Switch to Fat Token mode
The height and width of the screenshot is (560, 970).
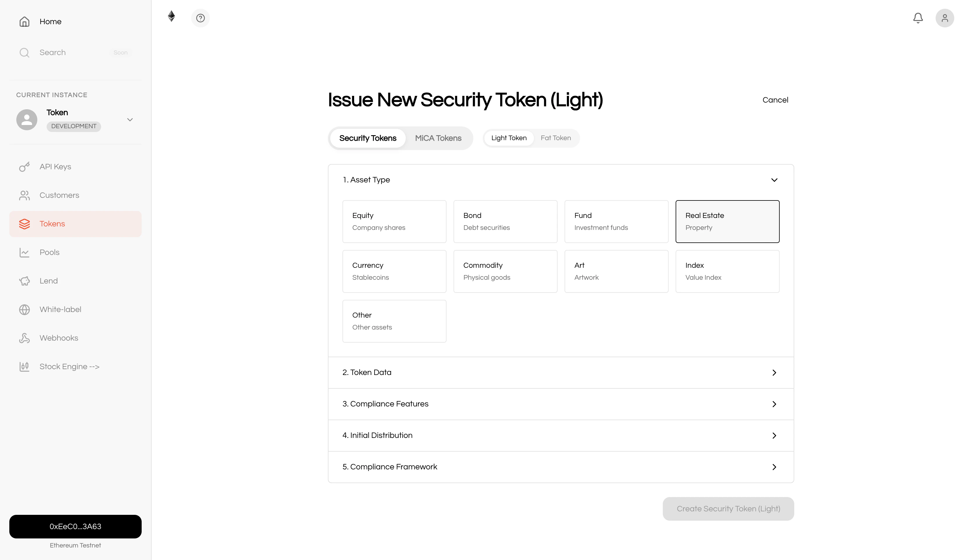(556, 138)
